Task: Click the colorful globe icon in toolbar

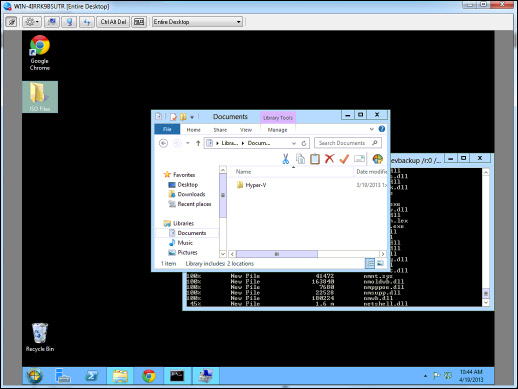Action: (378, 159)
